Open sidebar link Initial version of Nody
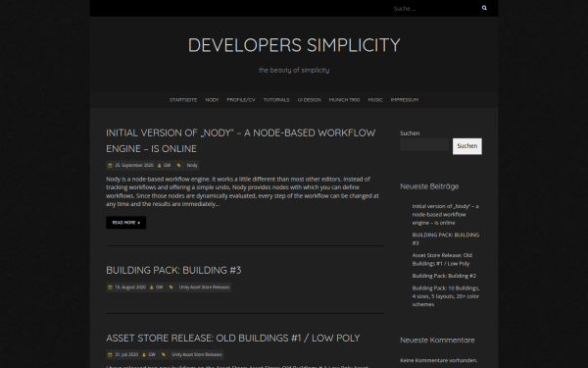Screen dimensions: 588x368 [445, 214]
